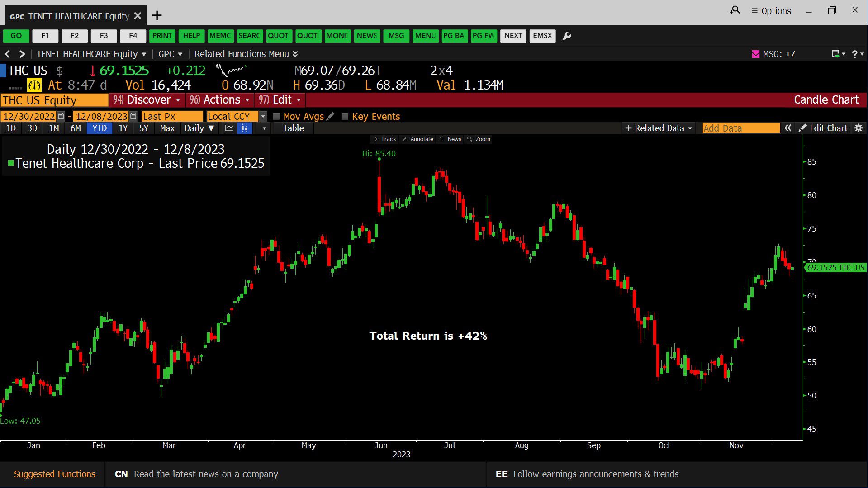Open the Options menu
Viewport: 868px width, 488px height.
(x=771, y=10)
